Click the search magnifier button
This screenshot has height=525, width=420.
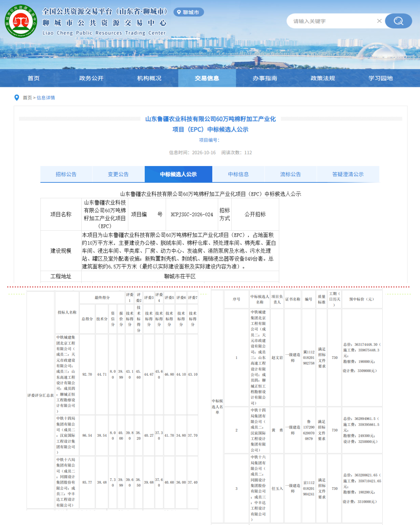pyautogui.click(x=399, y=21)
